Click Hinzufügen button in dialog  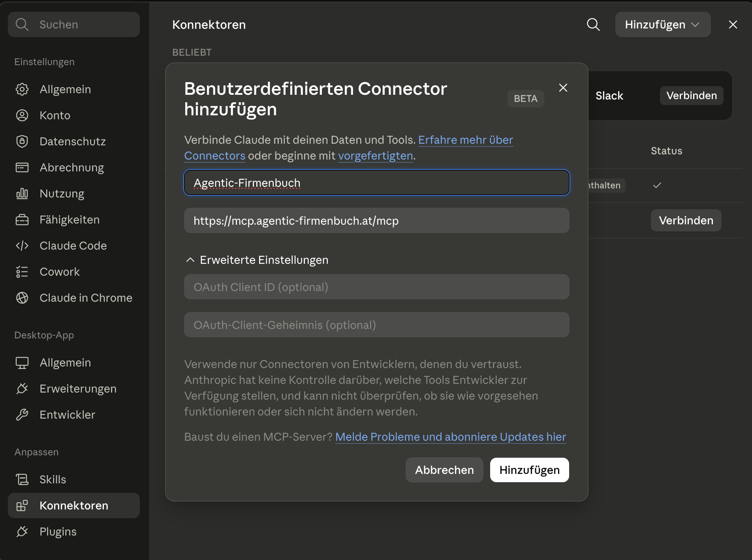coord(529,470)
